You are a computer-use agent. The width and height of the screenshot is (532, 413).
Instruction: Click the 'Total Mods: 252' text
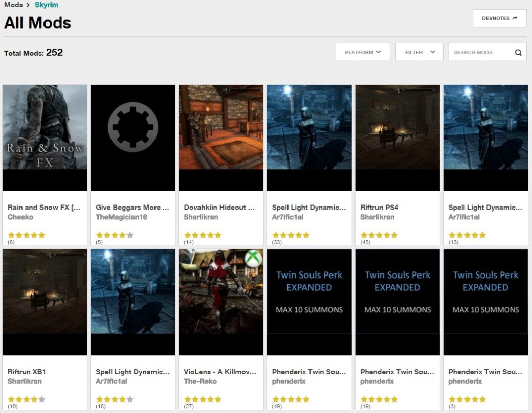(x=34, y=53)
